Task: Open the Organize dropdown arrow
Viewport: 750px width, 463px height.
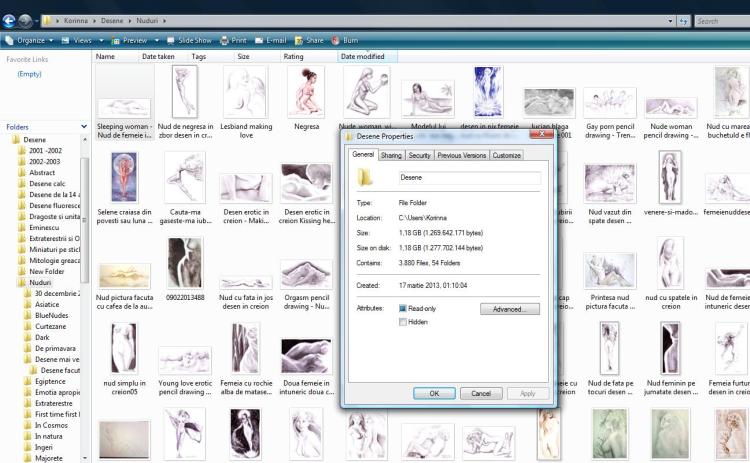Action: coord(51,41)
